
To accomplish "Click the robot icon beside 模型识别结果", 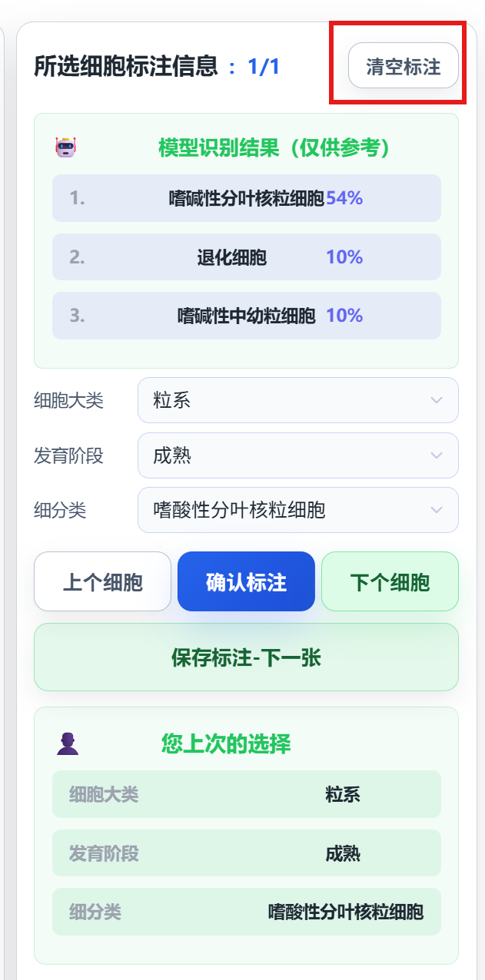I will click(67, 147).
